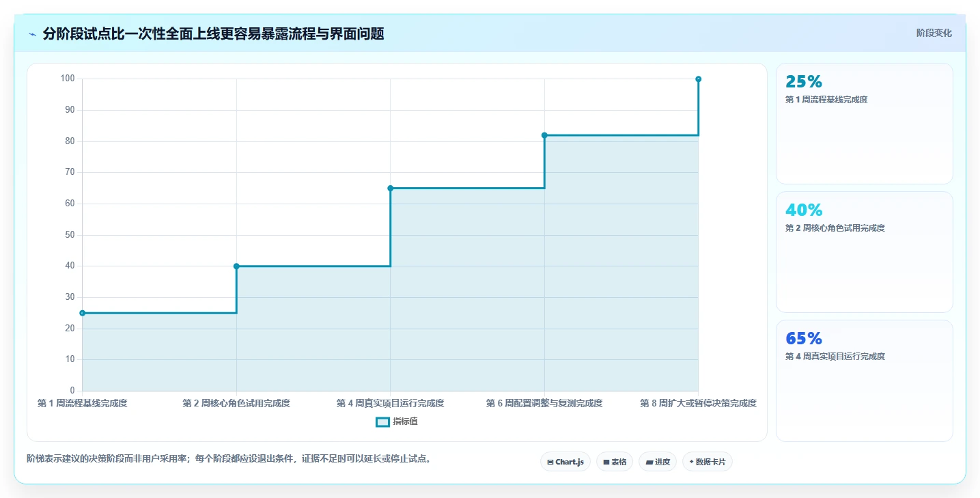Viewport: 980px width, 498px height.
Task: Click the 阶段变化 label in header
Action: (x=934, y=33)
